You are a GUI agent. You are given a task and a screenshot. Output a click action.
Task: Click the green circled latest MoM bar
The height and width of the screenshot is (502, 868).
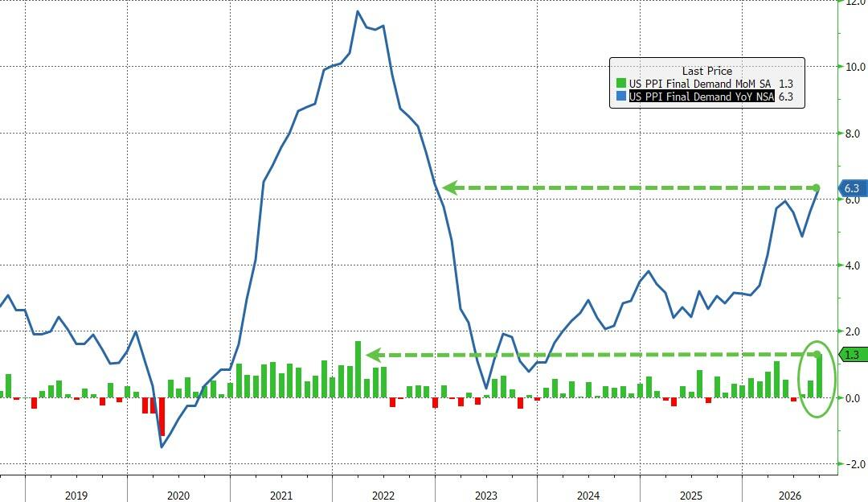tap(818, 376)
